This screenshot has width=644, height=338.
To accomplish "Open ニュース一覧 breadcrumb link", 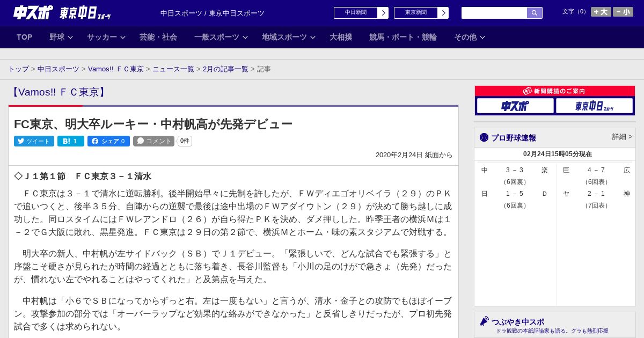I will tap(173, 69).
